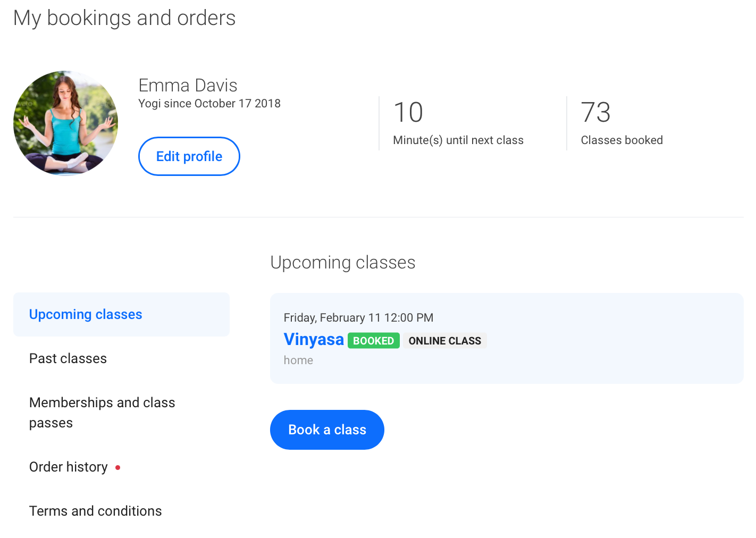The height and width of the screenshot is (538, 756).
Task: Click the Yogi since October 17 2018 text
Action: tap(209, 104)
